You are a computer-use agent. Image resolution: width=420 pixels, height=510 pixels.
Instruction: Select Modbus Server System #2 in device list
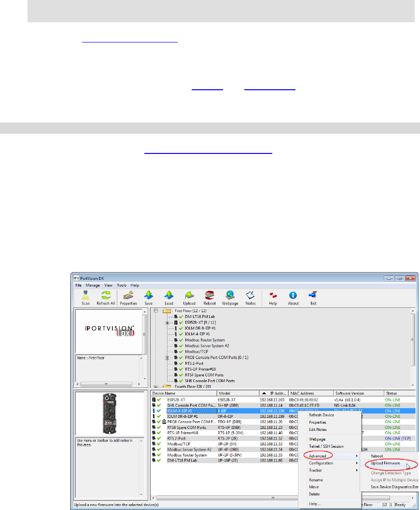(x=189, y=450)
